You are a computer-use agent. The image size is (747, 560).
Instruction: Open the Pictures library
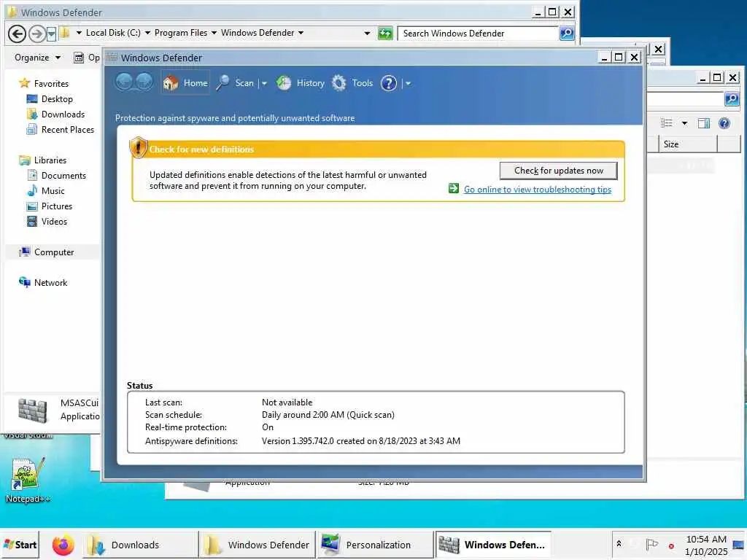tap(57, 206)
